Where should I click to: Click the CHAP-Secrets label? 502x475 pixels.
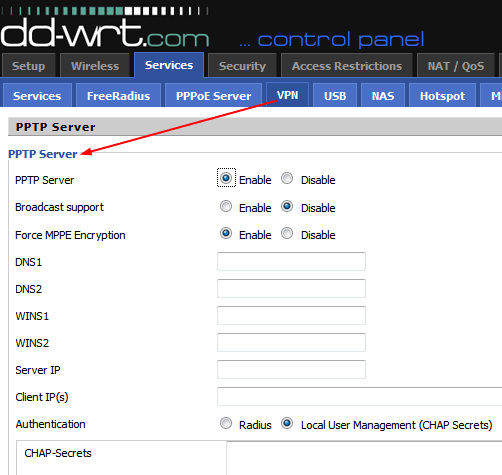(x=58, y=453)
